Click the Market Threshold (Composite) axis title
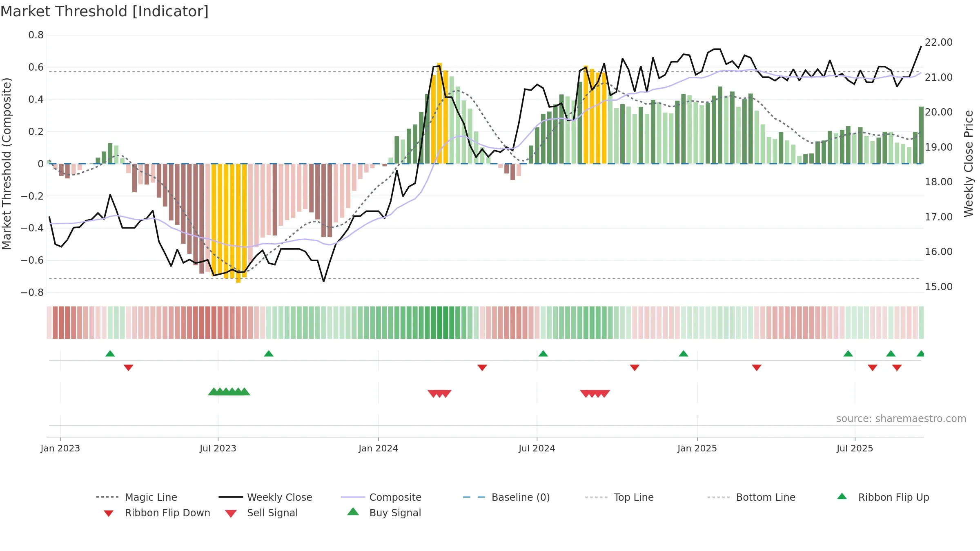The image size is (980, 551). coord(7,163)
